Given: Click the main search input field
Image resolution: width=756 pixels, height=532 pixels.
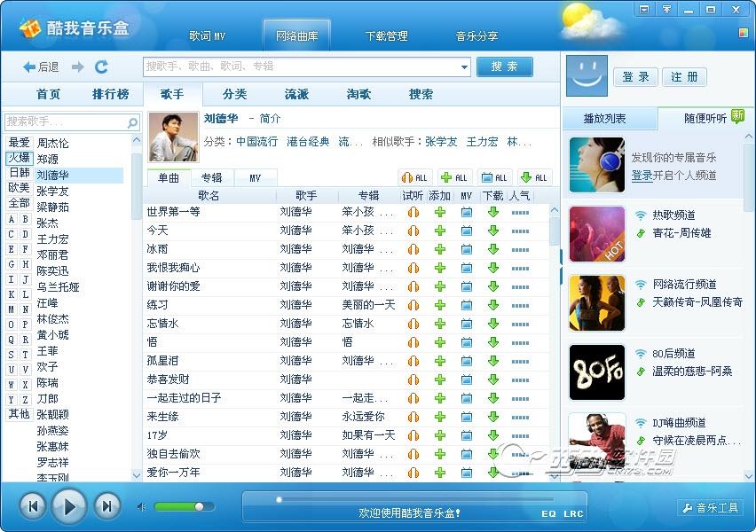Looking at the screenshot, I should [302, 66].
